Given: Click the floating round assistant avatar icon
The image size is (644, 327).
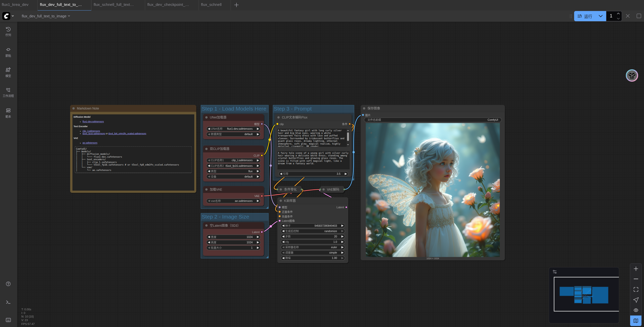Looking at the screenshot, I should tap(632, 75).
